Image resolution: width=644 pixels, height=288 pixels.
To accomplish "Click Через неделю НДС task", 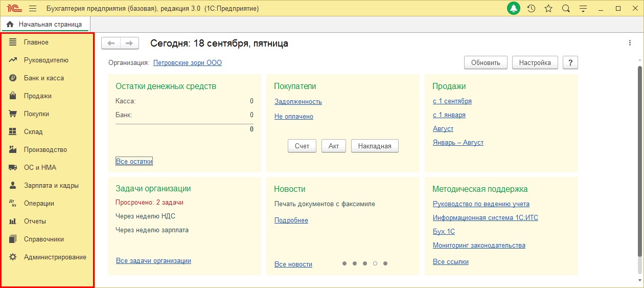I will tap(146, 216).
